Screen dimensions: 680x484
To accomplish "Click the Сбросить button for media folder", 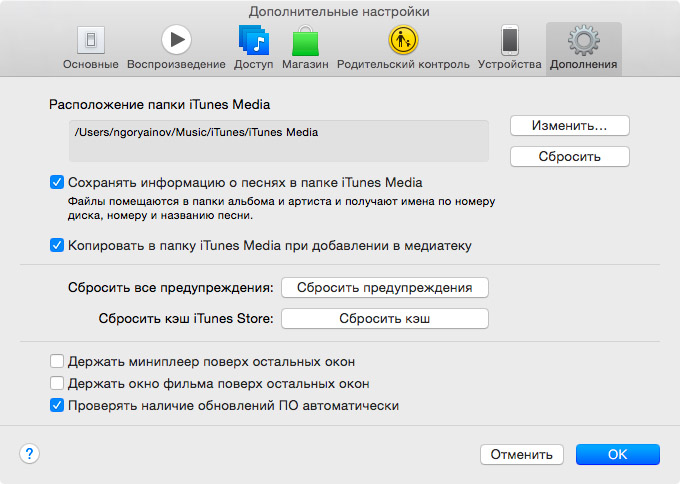I will [569, 157].
